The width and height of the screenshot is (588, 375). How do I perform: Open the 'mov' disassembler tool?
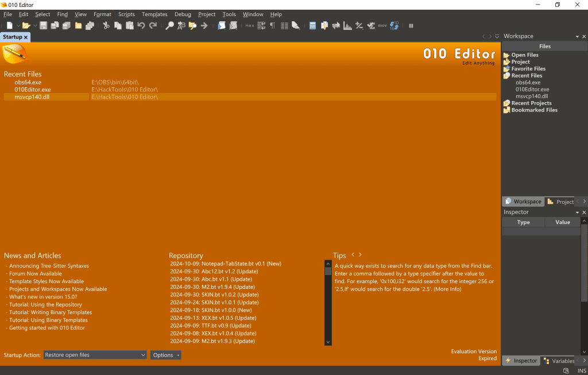coord(382,25)
